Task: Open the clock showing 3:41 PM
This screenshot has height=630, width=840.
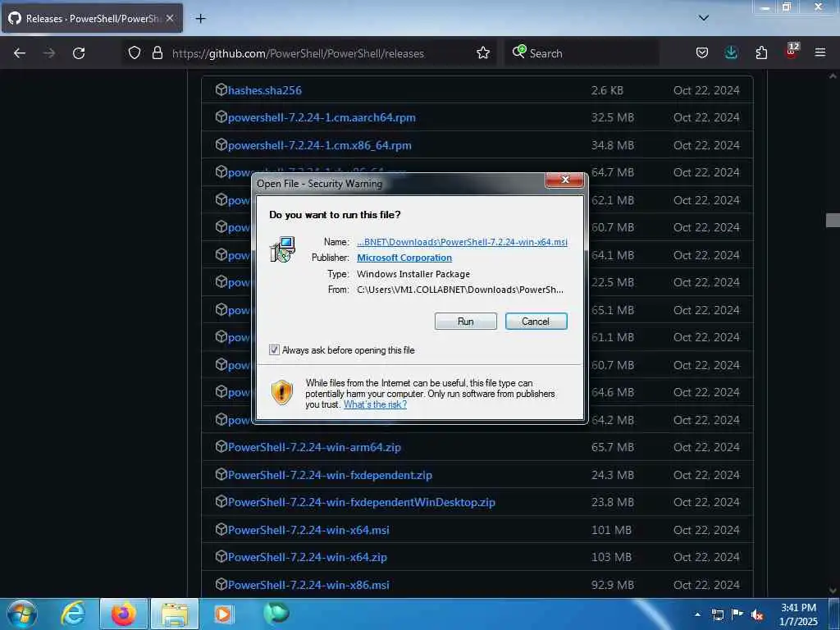Action: (x=799, y=614)
